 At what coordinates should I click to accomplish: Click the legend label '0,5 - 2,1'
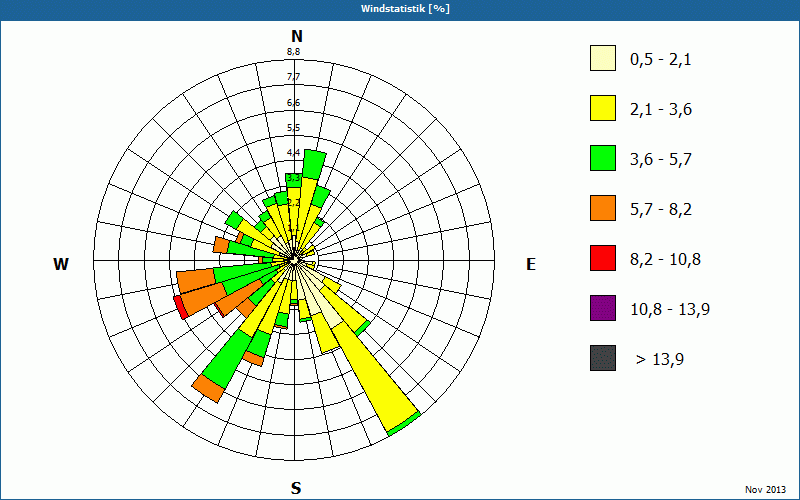pyautogui.click(x=660, y=60)
